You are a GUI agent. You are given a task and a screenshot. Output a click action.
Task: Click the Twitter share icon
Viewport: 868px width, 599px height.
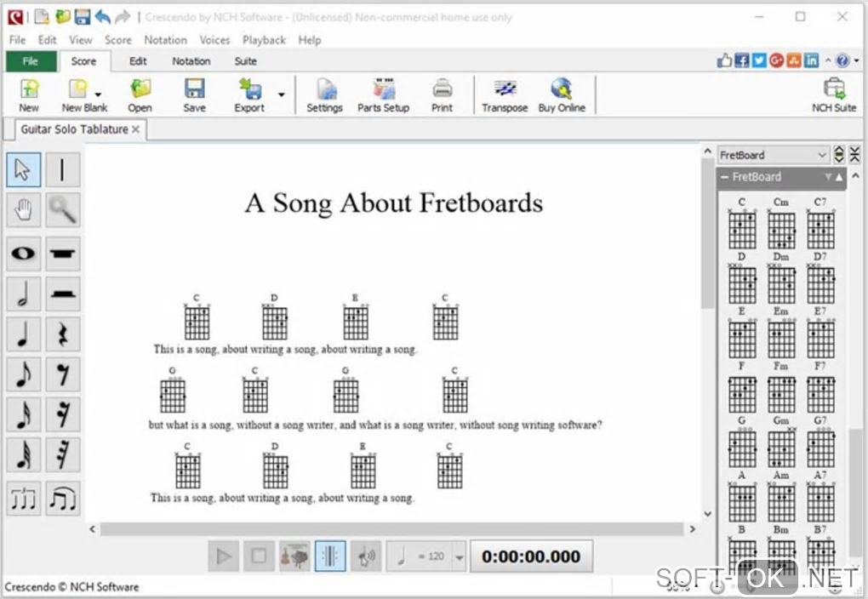pyautogui.click(x=759, y=61)
